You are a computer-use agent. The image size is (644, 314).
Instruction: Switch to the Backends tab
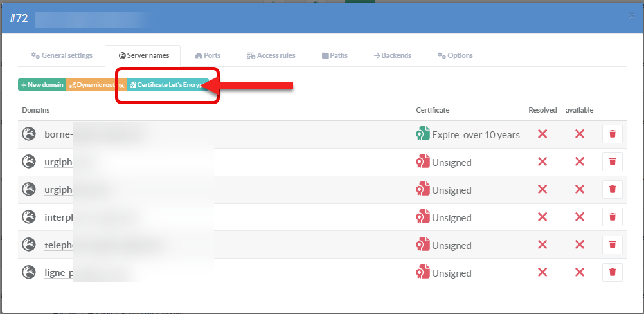click(x=392, y=55)
